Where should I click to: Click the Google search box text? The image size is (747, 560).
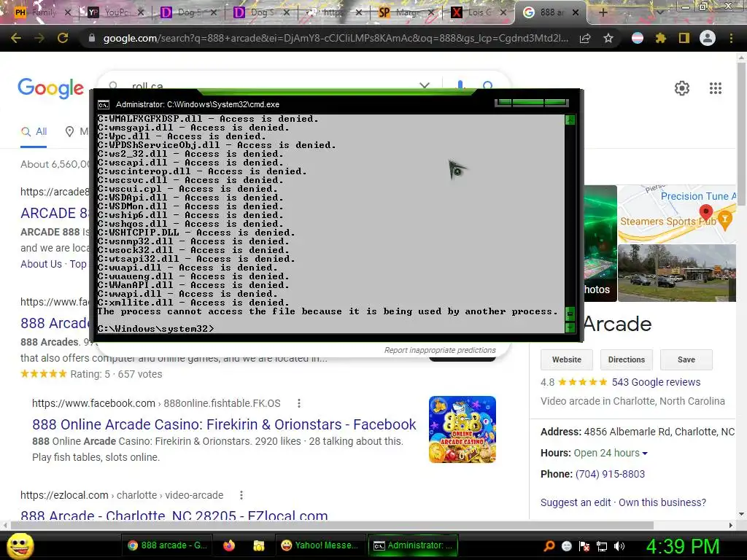(147, 86)
